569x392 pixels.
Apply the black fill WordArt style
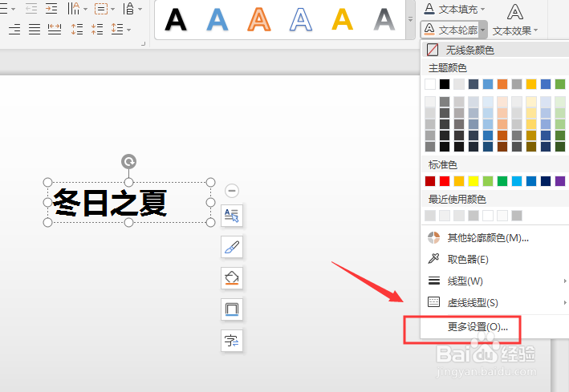click(x=176, y=19)
